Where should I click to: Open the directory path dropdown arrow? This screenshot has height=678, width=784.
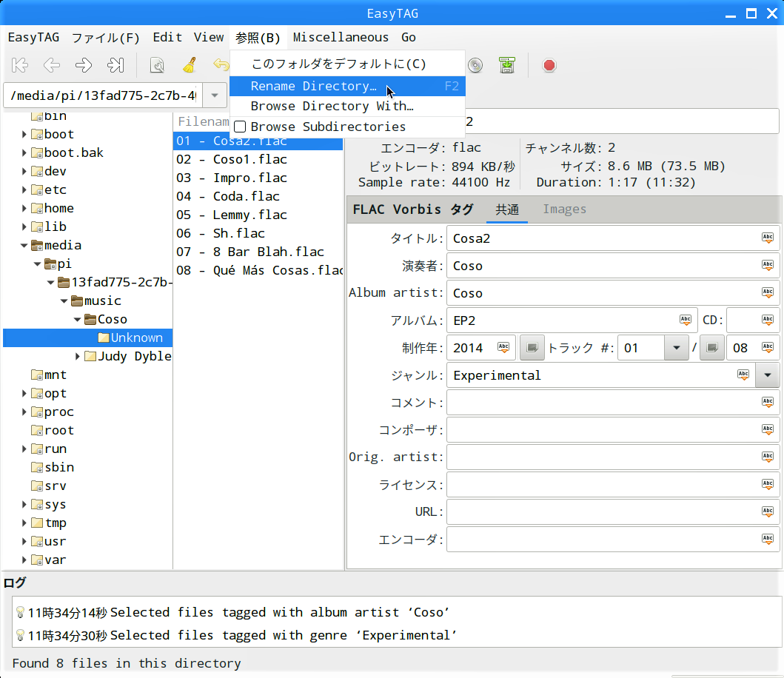point(215,95)
